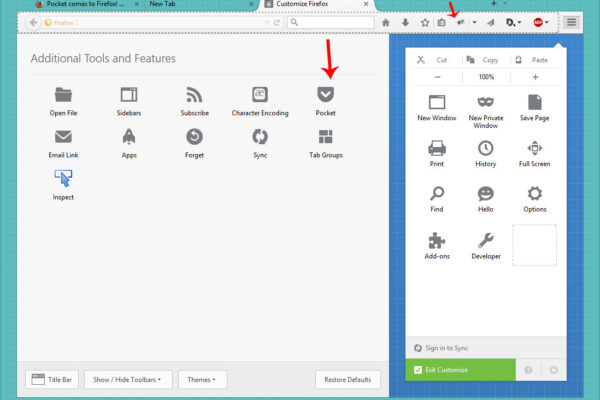Click the Exit Customize button
600x400 pixels.
pyautogui.click(x=461, y=370)
